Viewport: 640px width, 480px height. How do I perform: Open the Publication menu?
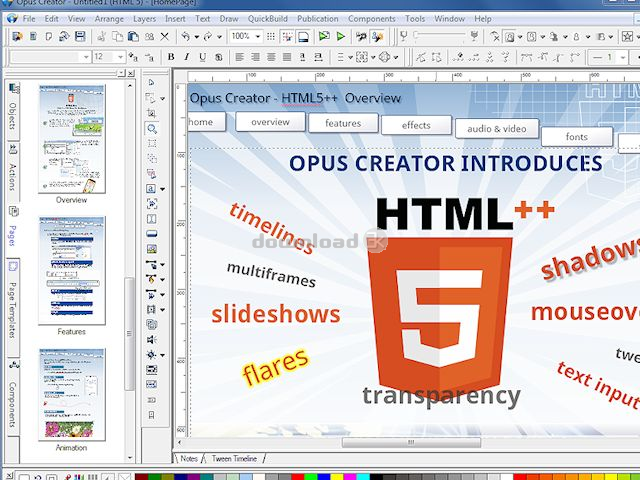coord(318,19)
